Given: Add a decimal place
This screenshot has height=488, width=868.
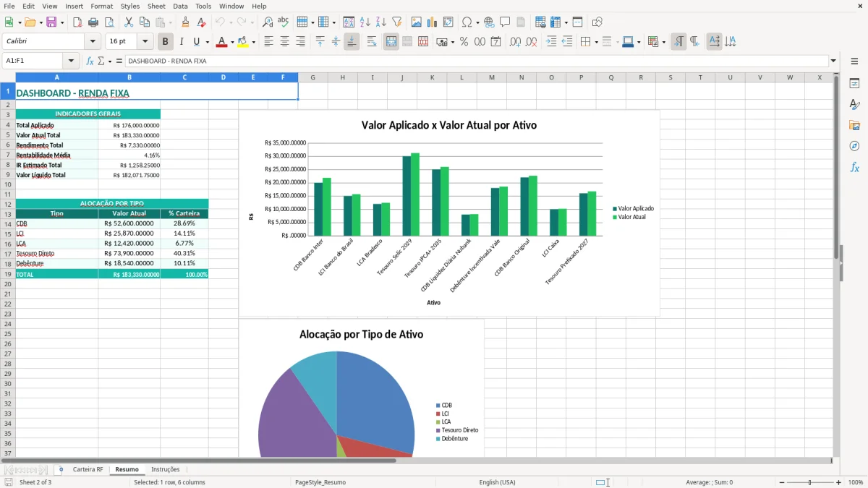Looking at the screenshot, I should coord(515,42).
